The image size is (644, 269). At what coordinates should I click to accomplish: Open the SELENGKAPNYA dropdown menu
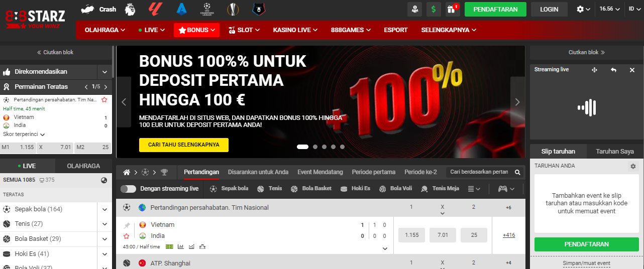pyautogui.click(x=449, y=30)
